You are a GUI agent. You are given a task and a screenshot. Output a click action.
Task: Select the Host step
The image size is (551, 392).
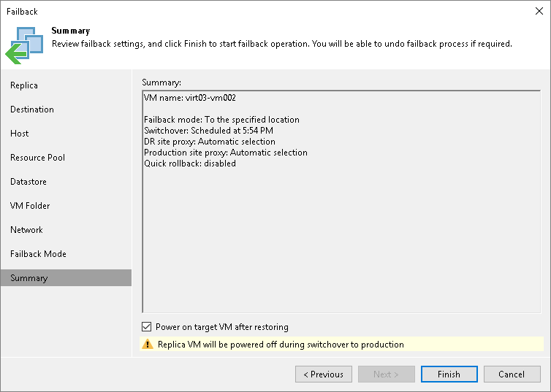pos(20,134)
